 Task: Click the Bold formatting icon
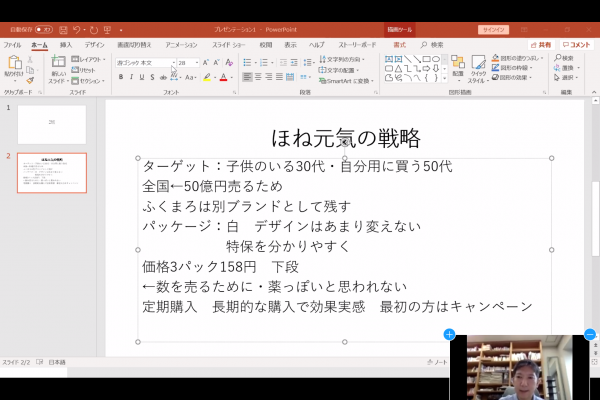pos(119,77)
